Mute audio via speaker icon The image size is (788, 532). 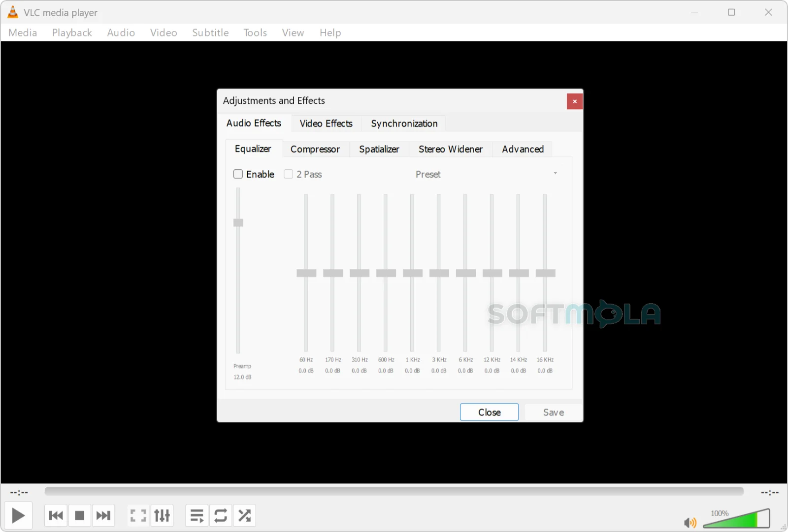pyautogui.click(x=690, y=522)
